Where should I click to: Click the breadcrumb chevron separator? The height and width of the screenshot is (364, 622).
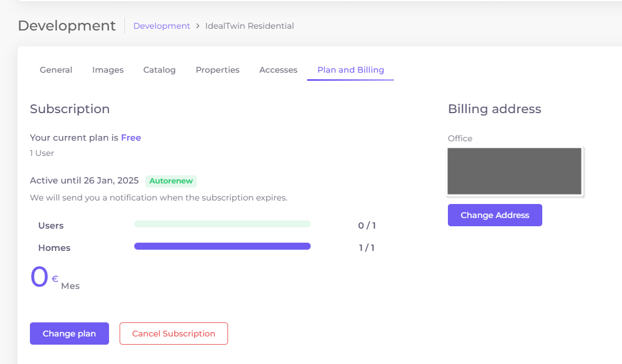point(198,26)
